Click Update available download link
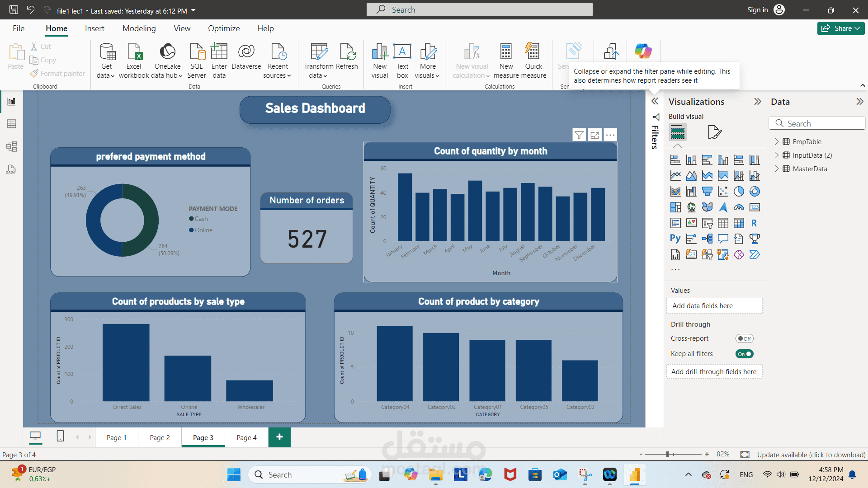The width and height of the screenshot is (868, 488). [x=811, y=455]
